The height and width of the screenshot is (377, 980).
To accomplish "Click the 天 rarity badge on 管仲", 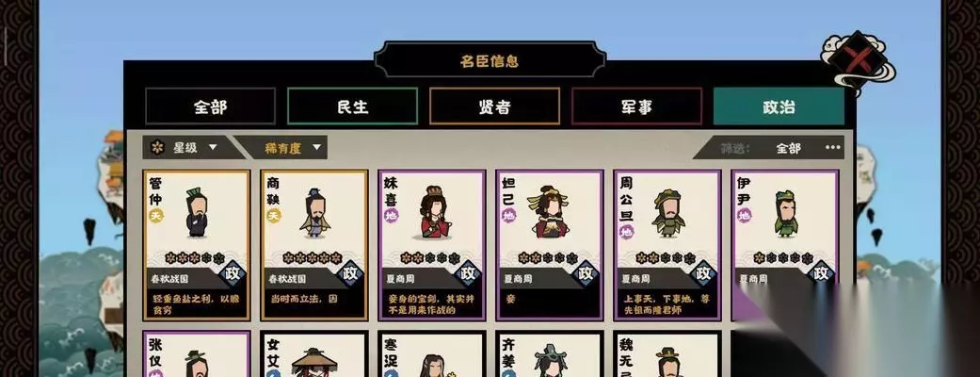I will coord(155,216).
